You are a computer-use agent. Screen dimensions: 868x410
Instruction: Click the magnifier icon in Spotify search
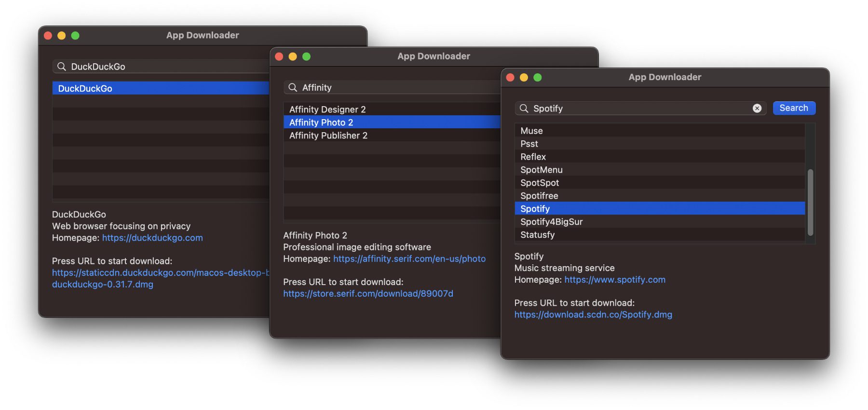[x=524, y=109]
